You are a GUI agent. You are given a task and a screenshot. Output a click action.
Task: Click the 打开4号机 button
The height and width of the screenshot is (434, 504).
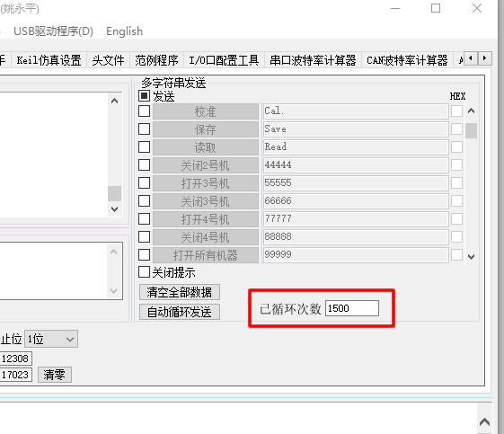pyautogui.click(x=206, y=219)
